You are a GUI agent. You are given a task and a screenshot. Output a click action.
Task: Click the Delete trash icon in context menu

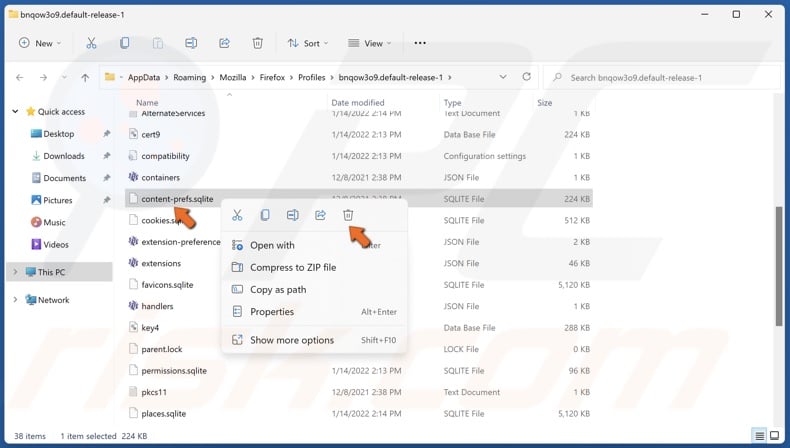[x=348, y=215]
